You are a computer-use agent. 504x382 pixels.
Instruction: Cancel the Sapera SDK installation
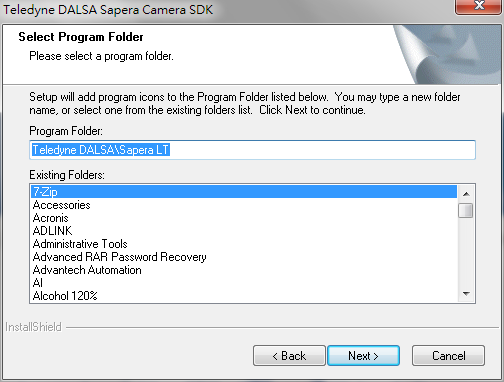448,355
